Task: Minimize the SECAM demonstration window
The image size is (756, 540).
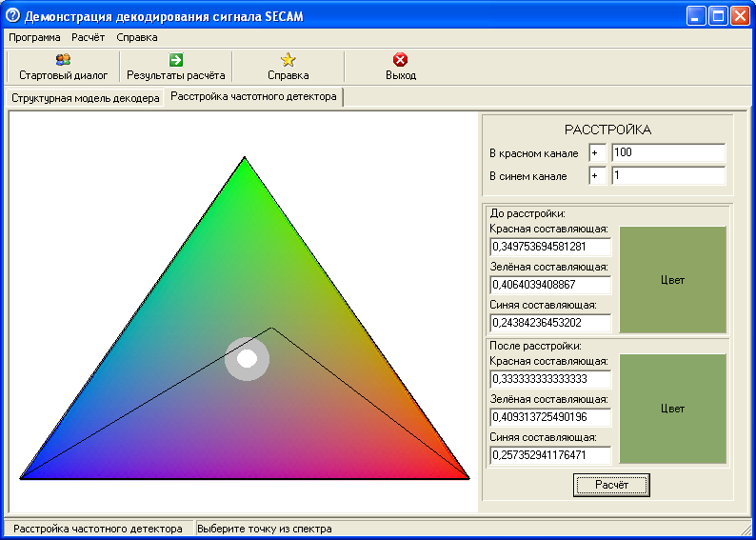Action: (x=696, y=17)
